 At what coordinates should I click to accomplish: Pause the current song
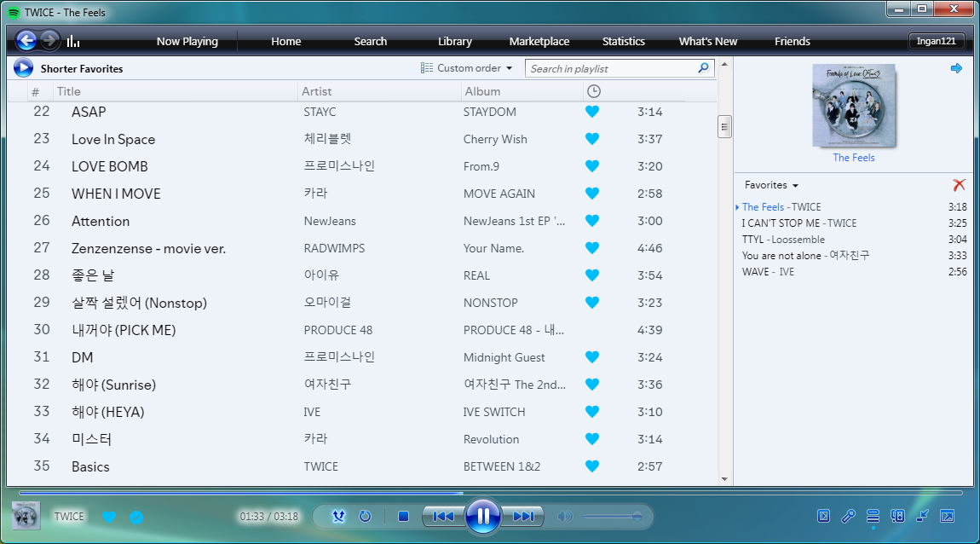pyautogui.click(x=483, y=517)
